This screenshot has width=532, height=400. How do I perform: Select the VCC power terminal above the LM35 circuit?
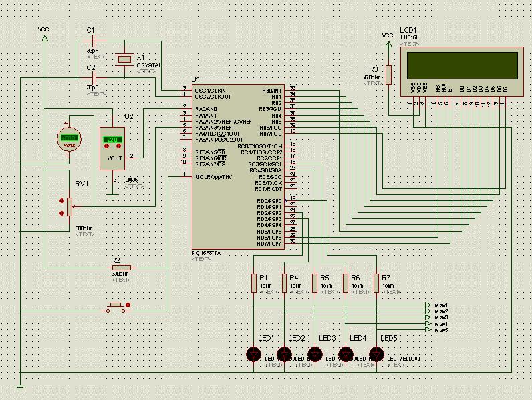coord(45,38)
